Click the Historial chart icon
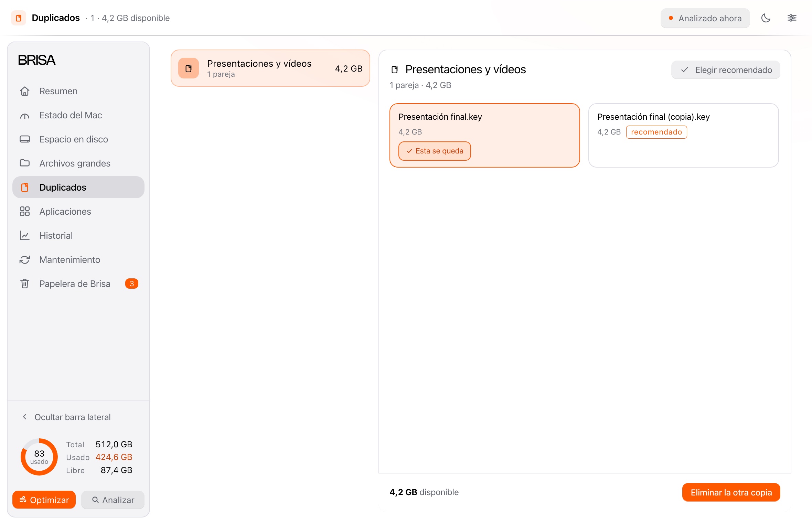This screenshot has height=523, width=812. coord(25,235)
